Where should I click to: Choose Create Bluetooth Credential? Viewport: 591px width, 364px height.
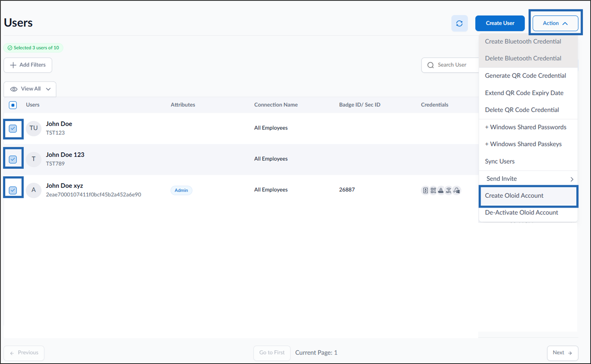pyautogui.click(x=528, y=41)
